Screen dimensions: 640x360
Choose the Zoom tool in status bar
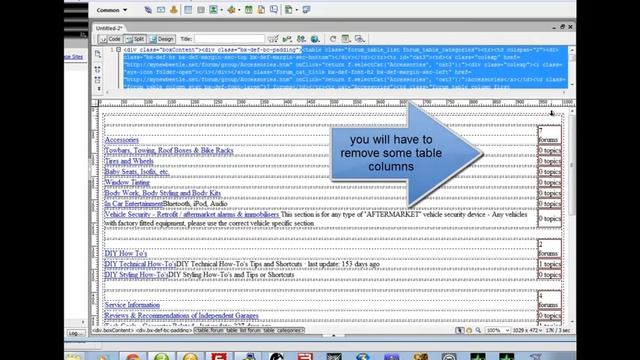pos(478,330)
